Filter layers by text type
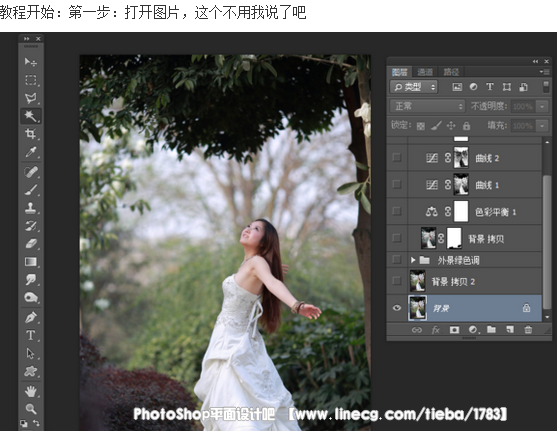Image resolution: width=557 pixels, height=431 pixels. 490,87
